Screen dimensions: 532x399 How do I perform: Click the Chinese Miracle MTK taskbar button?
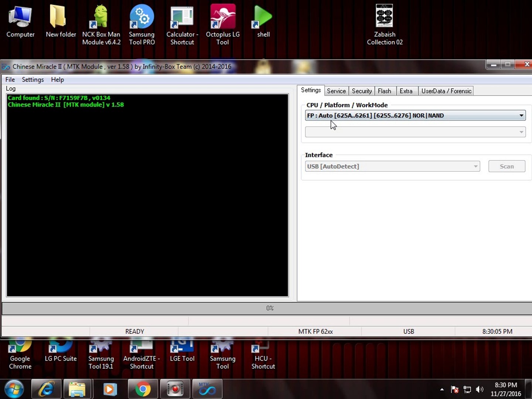[x=207, y=389]
